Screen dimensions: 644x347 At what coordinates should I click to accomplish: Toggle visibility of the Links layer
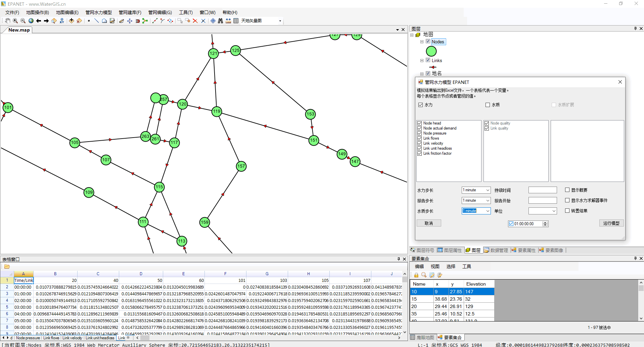click(428, 60)
